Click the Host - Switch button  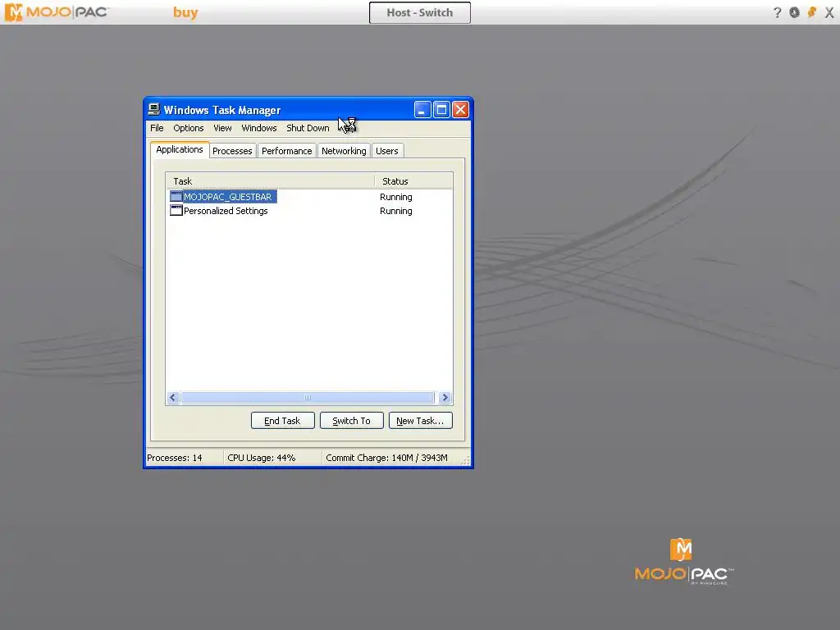[x=420, y=12]
